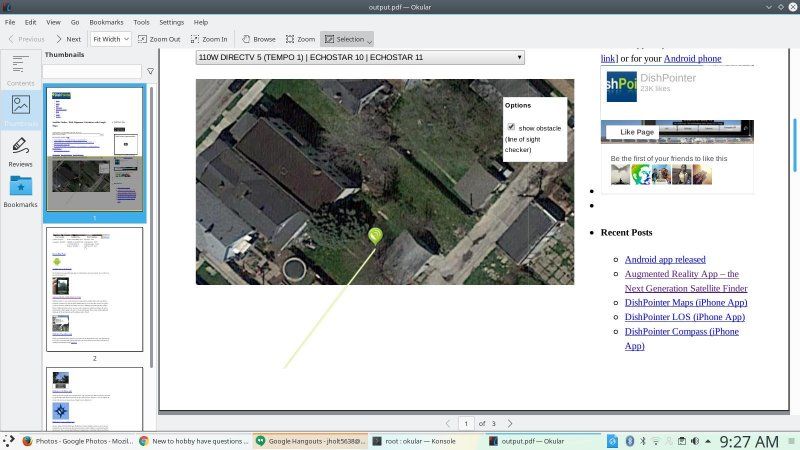This screenshot has height=450, width=800.
Task: Click the thumbnails panel scrollbar
Action: [x=152, y=227]
